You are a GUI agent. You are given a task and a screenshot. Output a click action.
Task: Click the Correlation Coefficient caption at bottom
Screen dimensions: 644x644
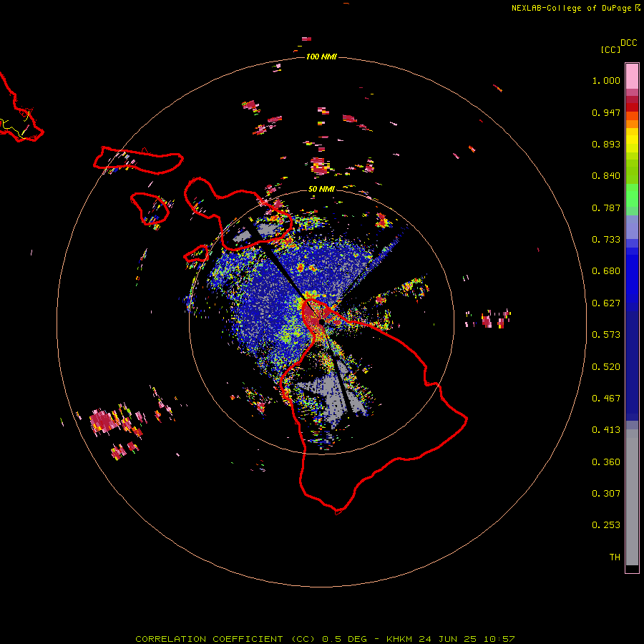click(325, 639)
